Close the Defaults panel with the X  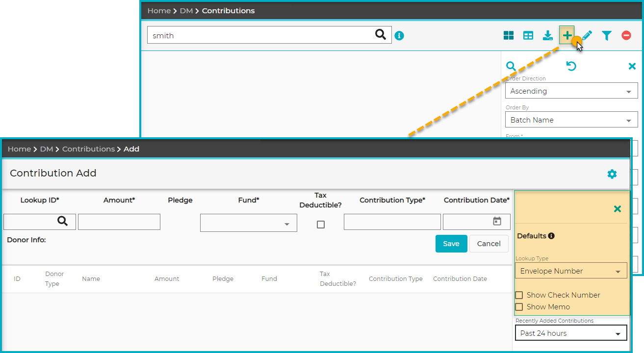618,209
